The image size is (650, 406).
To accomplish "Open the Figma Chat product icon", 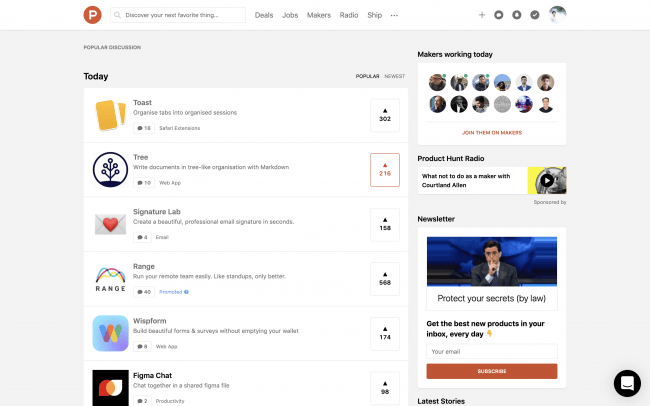I will pyautogui.click(x=110, y=388).
